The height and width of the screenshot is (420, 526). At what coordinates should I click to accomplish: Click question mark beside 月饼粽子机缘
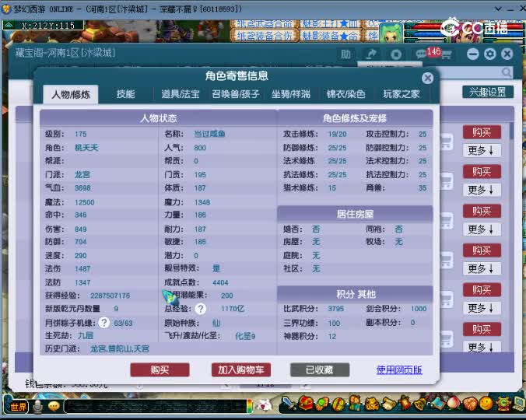pos(104,323)
